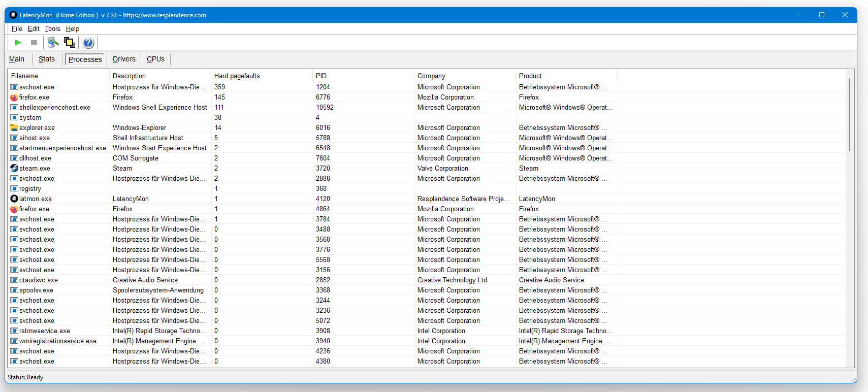Screen dimensions: 868x392
Task: Click the shellexperiencehost.exe process icon
Action: [14, 108]
